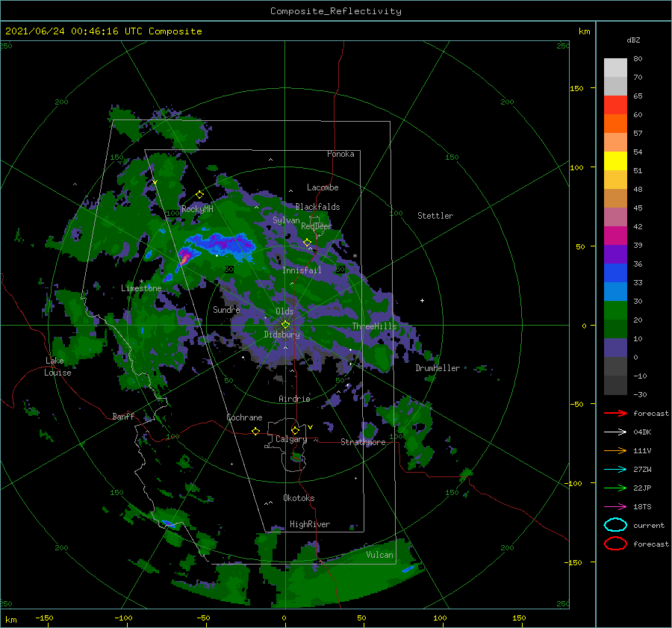The height and width of the screenshot is (628, 672).
Task: Pick the red swatch in dBZ scale
Action: click(x=615, y=105)
